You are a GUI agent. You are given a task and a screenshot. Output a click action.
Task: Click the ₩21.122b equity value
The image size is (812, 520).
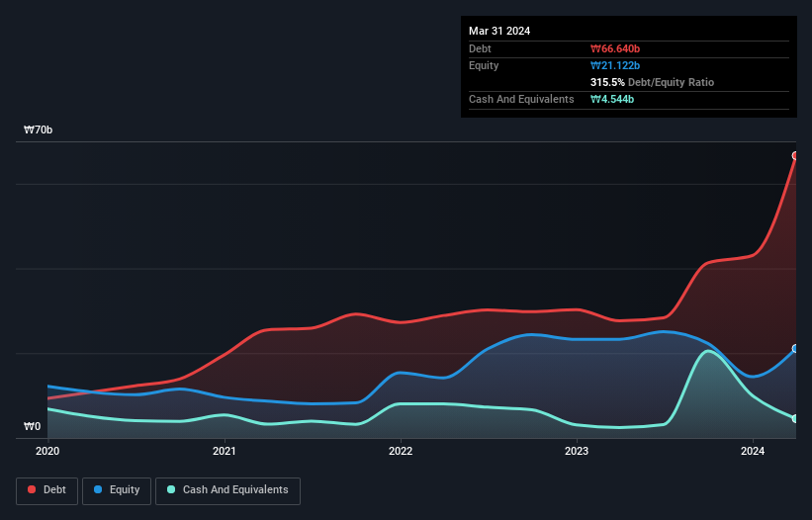coord(615,65)
